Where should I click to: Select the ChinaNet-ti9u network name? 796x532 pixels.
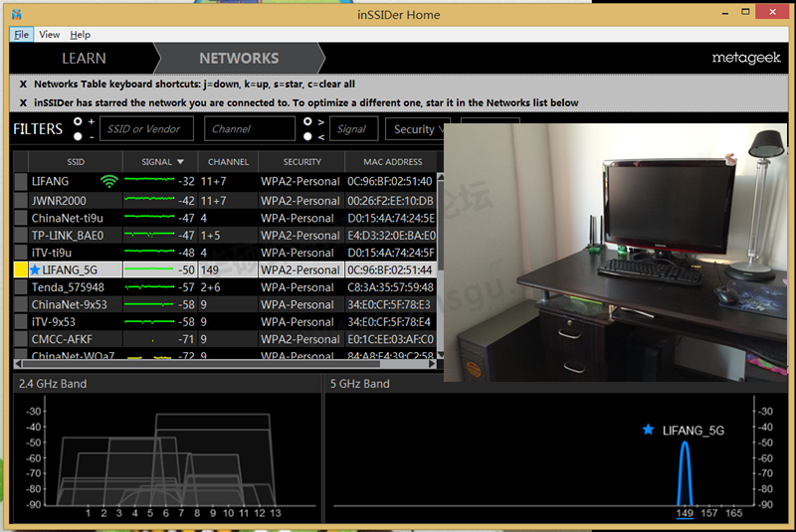(68, 218)
